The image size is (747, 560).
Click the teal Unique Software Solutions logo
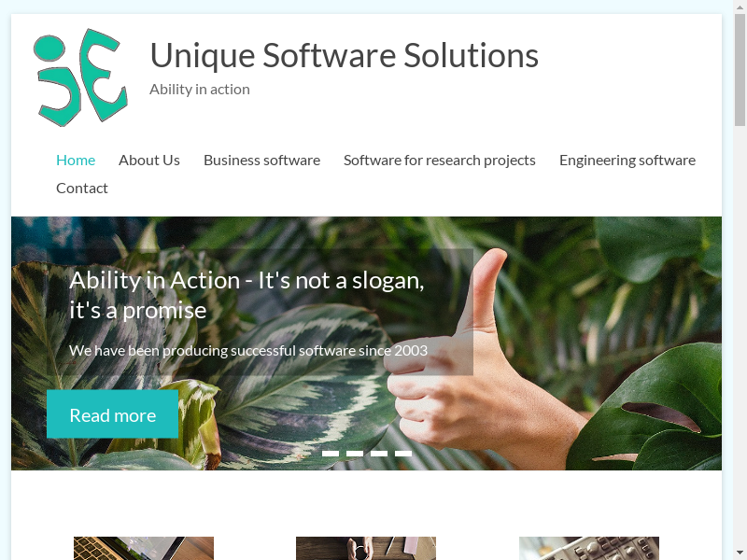point(80,77)
